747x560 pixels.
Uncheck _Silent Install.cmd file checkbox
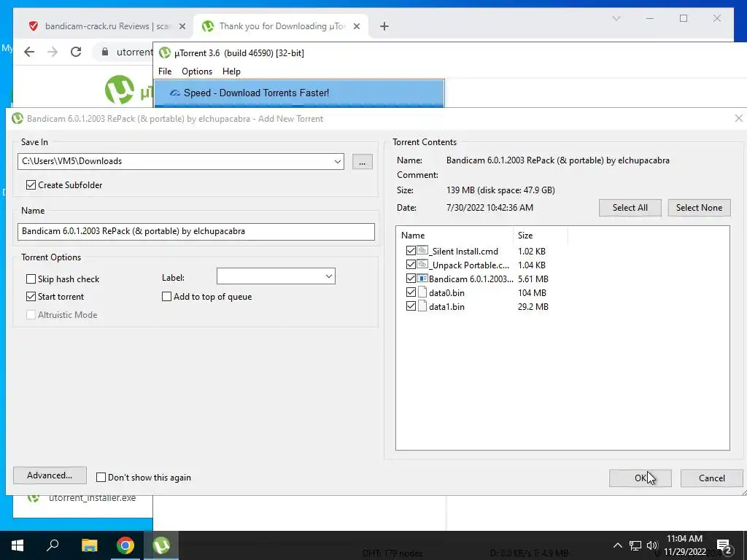(411, 251)
